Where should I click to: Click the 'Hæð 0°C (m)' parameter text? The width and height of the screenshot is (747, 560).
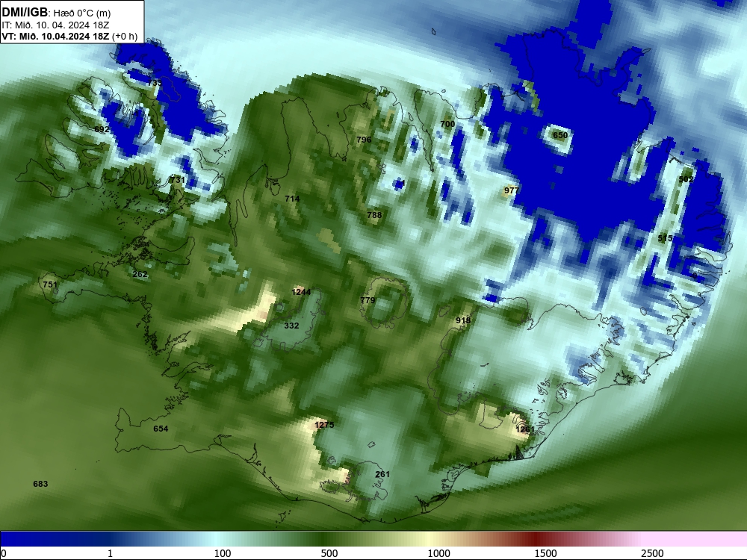pyautogui.click(x=82, y=13)
